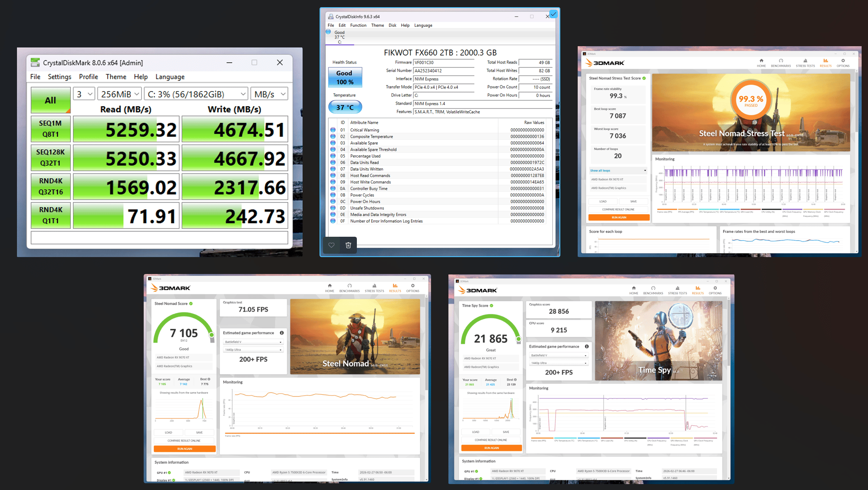The image size is (868, 490).
Task: Open the drive dropdown showing C: 3%
Action: 196,94
